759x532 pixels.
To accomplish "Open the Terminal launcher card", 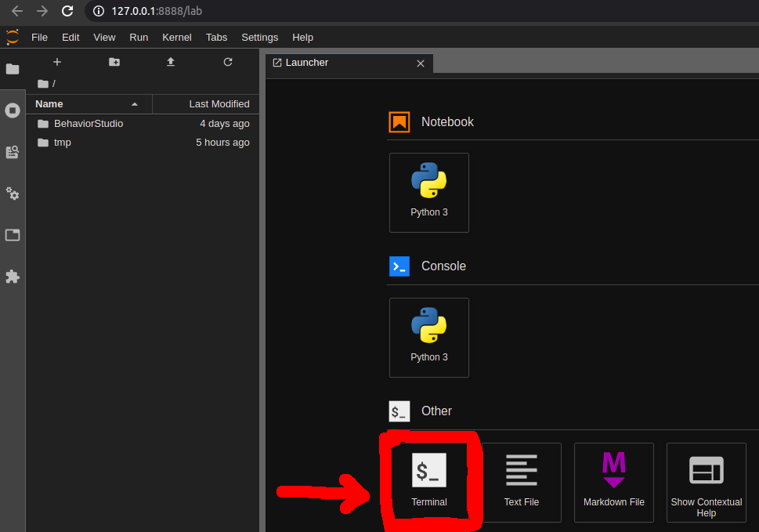I will pos(429,481).
